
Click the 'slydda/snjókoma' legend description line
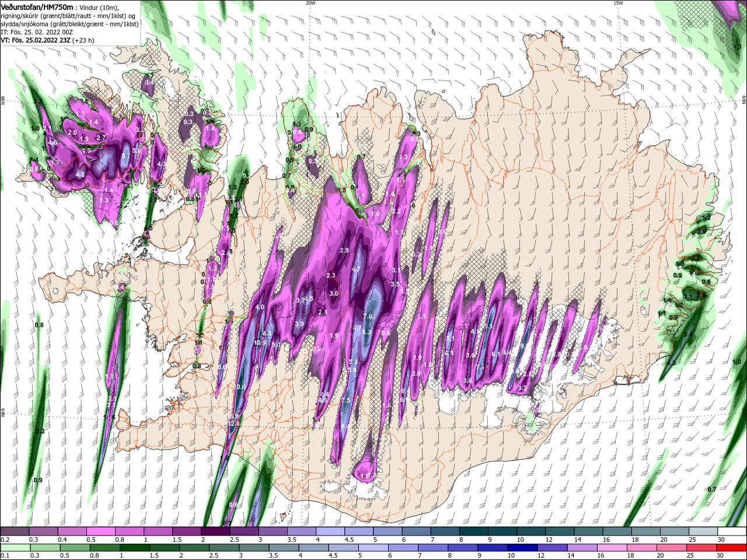(x=69, y=24)
